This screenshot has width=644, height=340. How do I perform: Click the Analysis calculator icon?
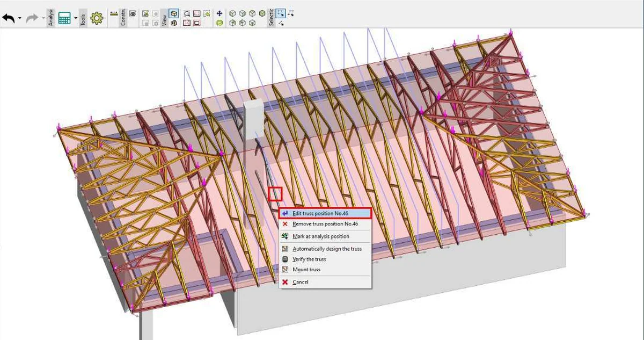click(x=64, y=18)
